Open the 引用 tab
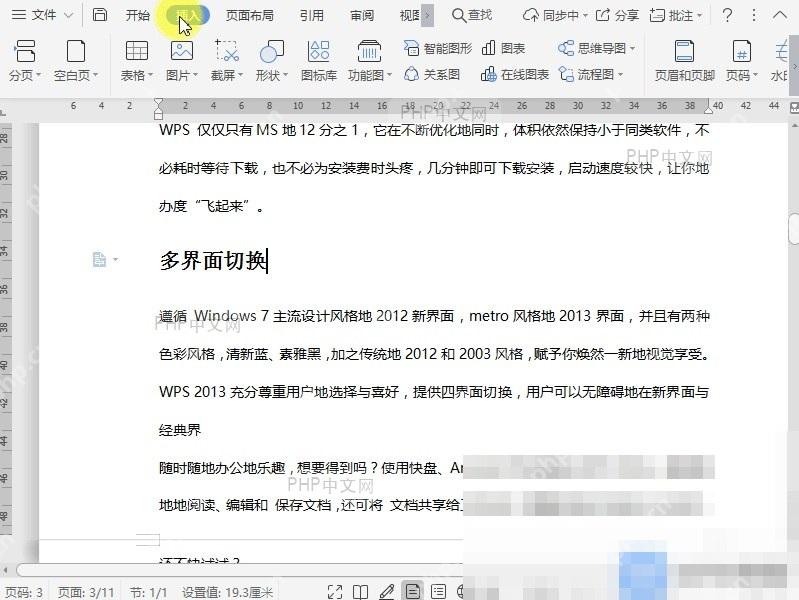Screen dimensions: 799x600 coord(312,15)
